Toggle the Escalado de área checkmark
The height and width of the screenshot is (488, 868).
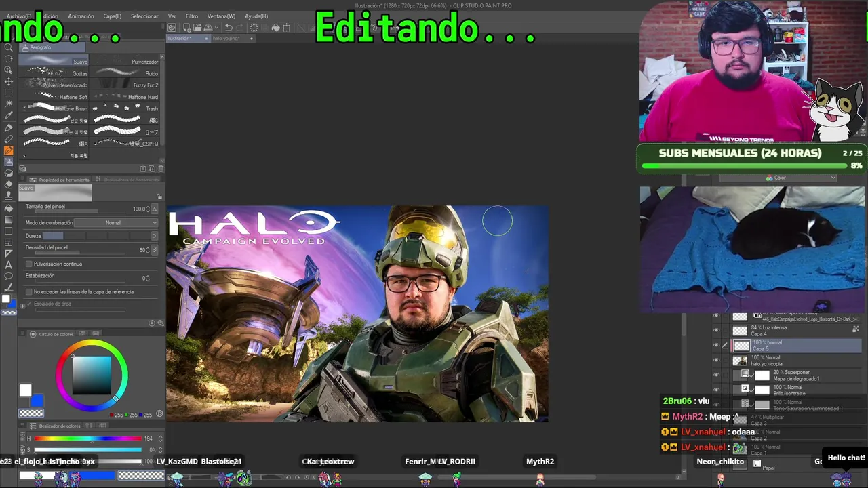point(28,304)
